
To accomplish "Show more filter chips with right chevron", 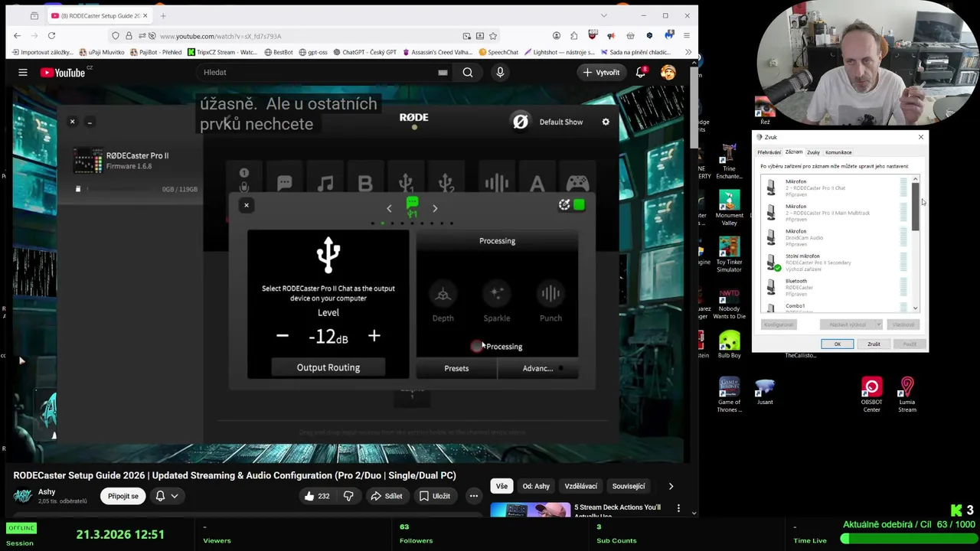I will (x=671, y=486).
